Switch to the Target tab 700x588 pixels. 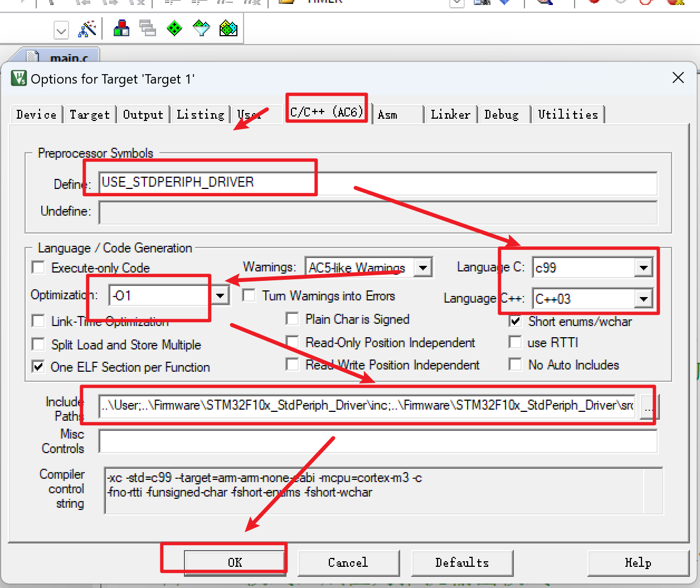(90, 114)
